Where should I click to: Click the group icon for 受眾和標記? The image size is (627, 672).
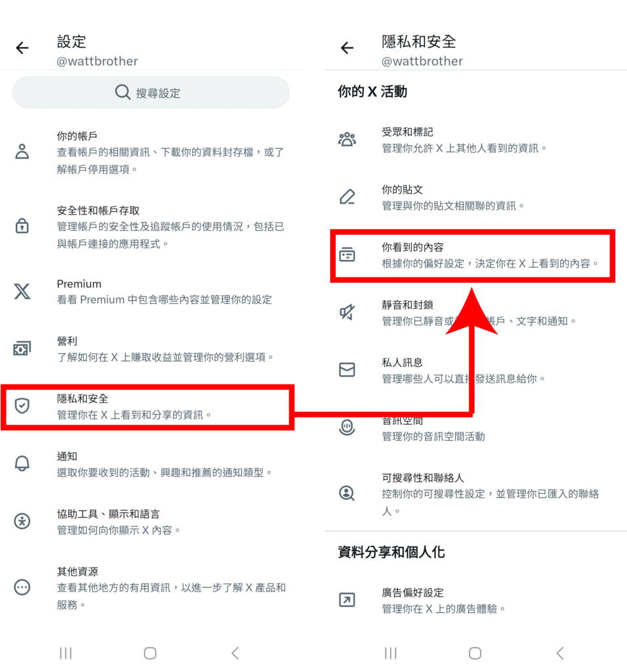347,139
